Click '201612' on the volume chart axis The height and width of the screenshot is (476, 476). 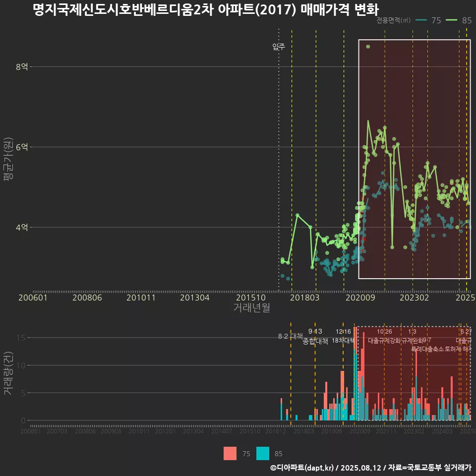(x=276, y=431)
